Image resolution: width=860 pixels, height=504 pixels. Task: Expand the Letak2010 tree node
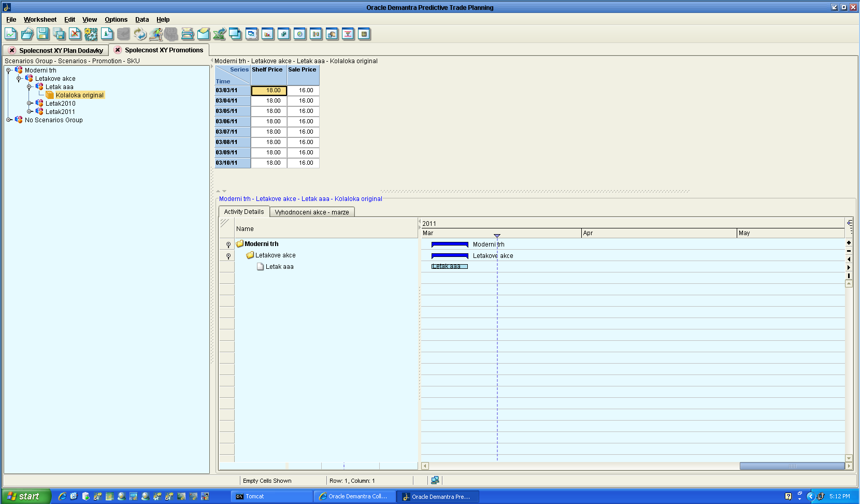[30, 104]
